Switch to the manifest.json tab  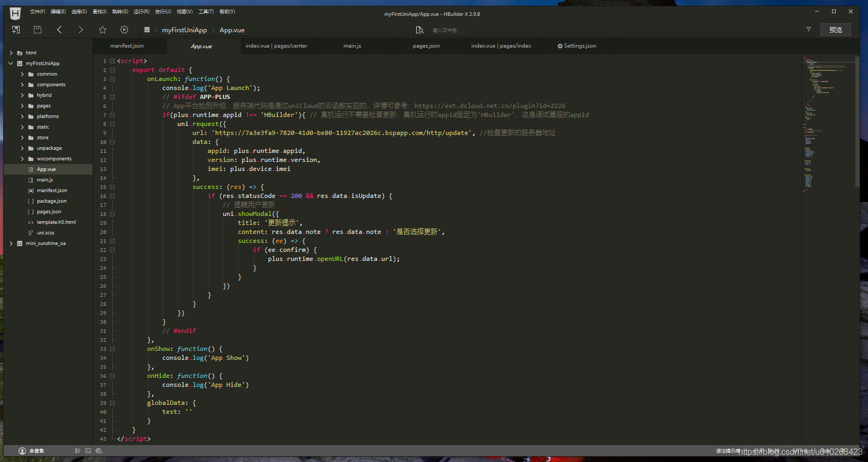pyautogui.click(x=127, y=46)
